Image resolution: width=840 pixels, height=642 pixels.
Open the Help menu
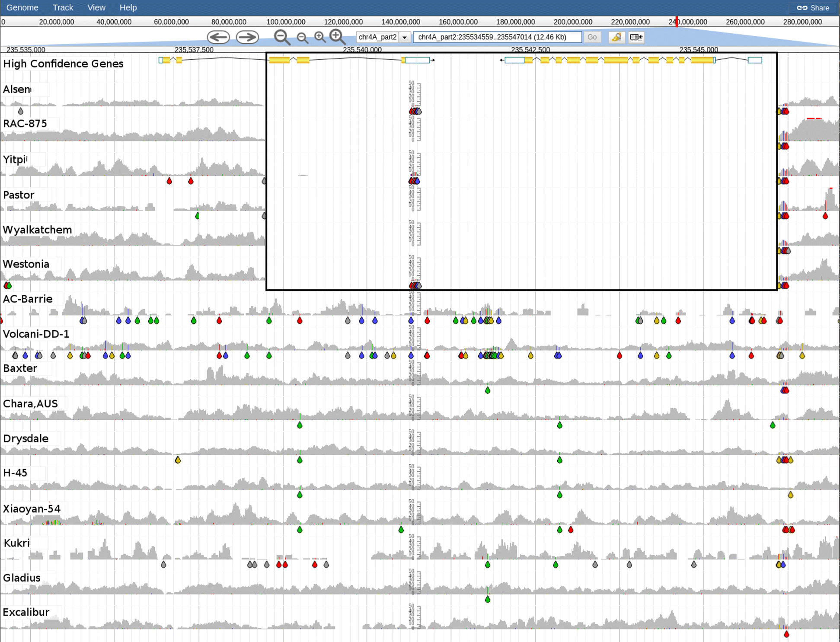(x=128, y=8)
